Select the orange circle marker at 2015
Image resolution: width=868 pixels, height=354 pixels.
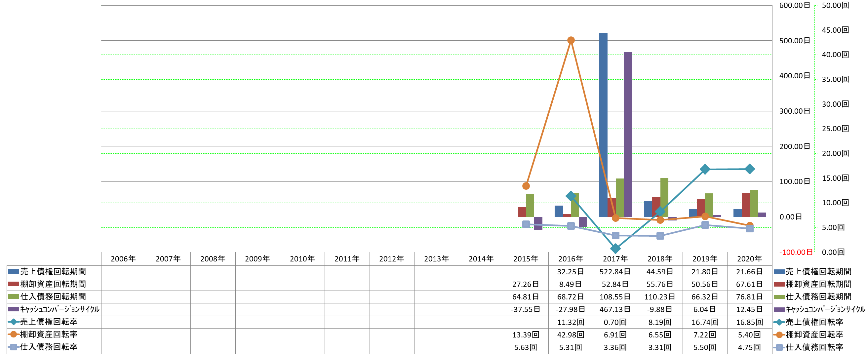click(526, 186)
